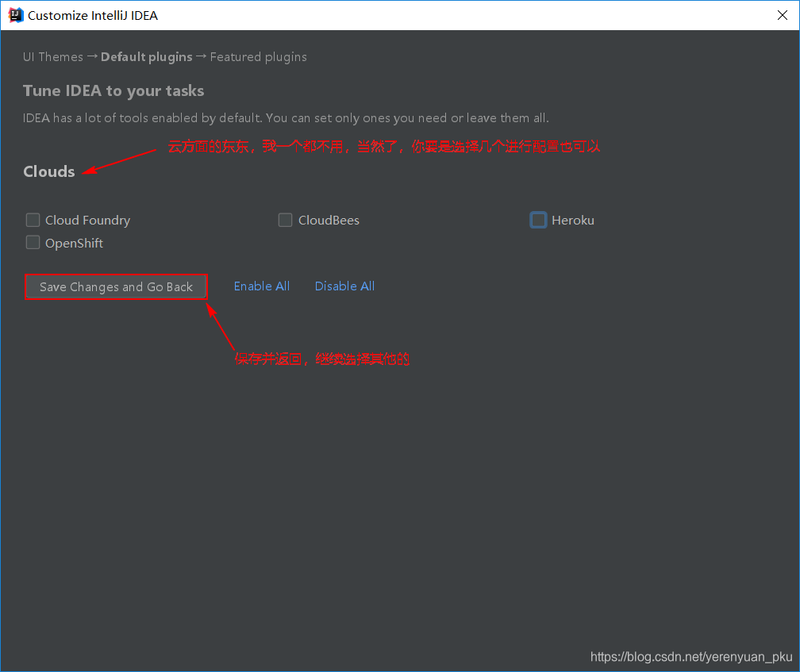Click Save Changes and Go Back

coord(117,287)
